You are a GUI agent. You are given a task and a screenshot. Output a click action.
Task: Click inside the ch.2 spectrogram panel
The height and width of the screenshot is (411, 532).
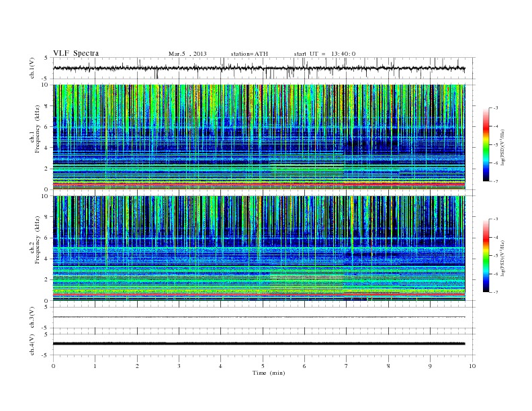[259, 248]
